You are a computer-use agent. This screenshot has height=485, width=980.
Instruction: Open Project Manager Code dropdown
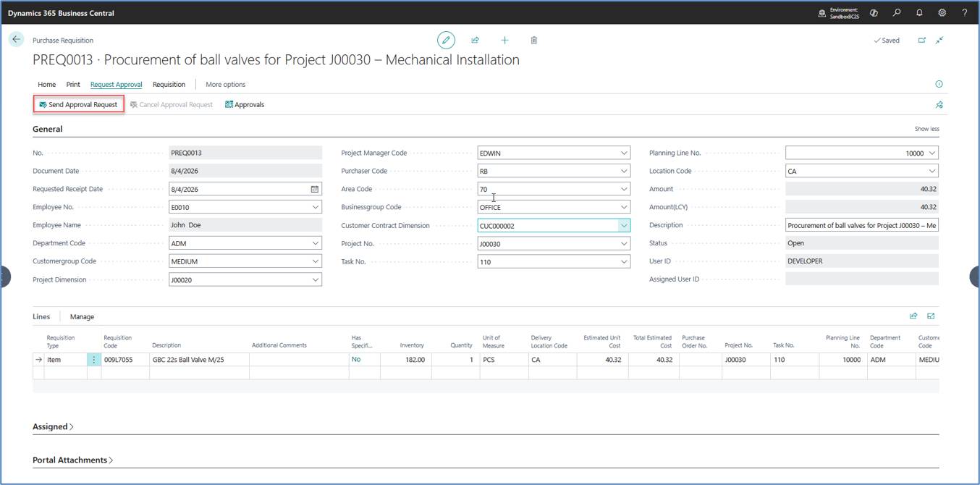(624, 153)
